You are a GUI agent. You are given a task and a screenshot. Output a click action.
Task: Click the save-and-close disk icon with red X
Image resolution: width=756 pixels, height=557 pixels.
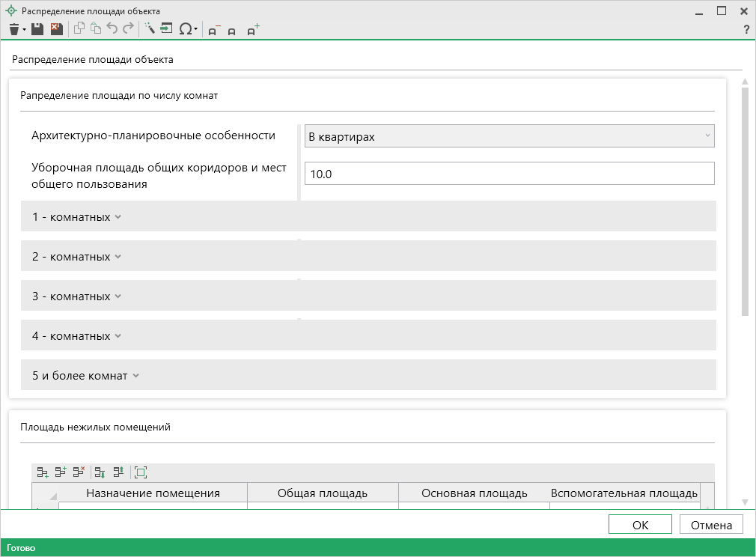coord(56,29)
